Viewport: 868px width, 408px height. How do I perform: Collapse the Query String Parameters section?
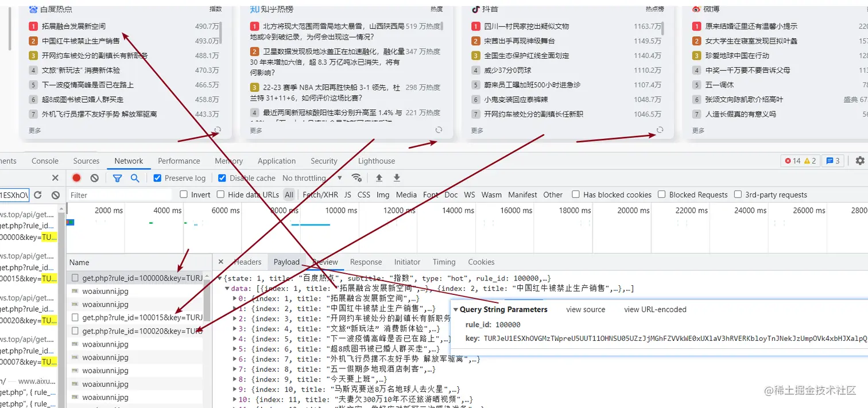pyautogui.click(x=456, y=310)
